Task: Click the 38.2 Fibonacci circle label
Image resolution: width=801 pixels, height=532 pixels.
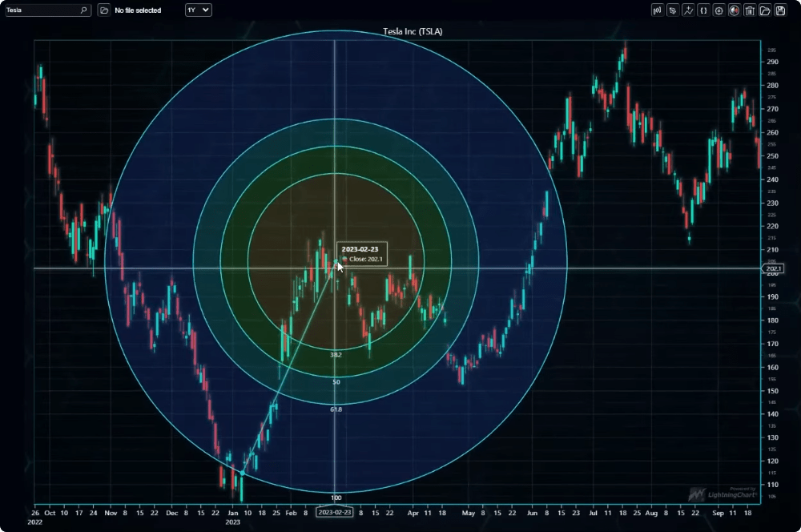Action: click(336, 355)
